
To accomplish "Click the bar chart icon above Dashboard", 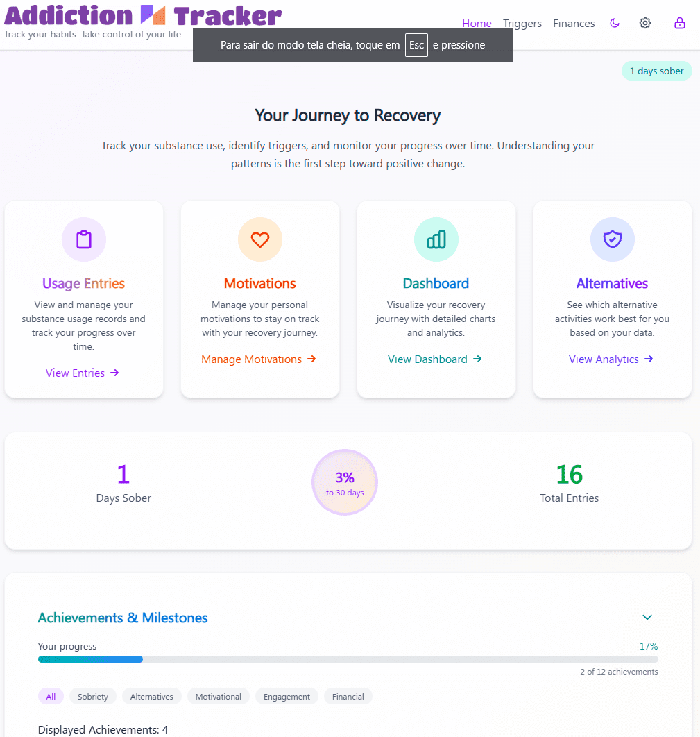I will [436, 239].
